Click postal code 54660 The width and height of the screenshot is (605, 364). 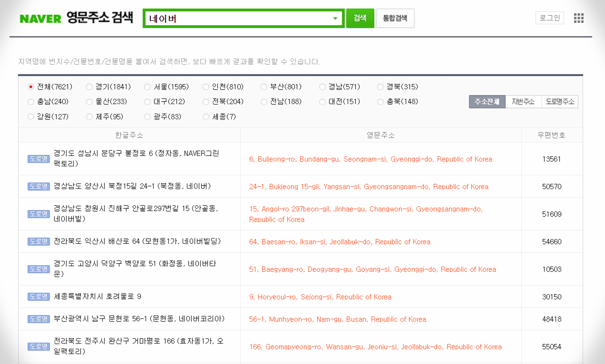click(552, 242)
